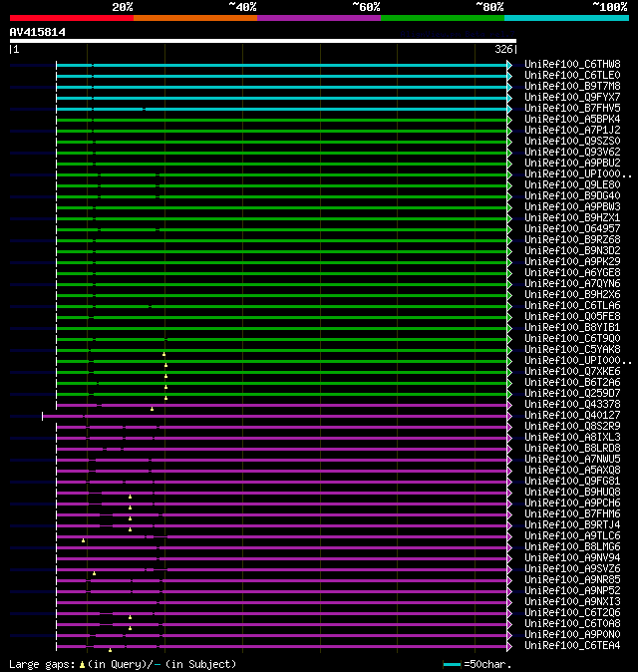This screenshot has height=672, width=638.
Task: Open the UniRef100_Q40127 hit label
Action: (572, 416)
